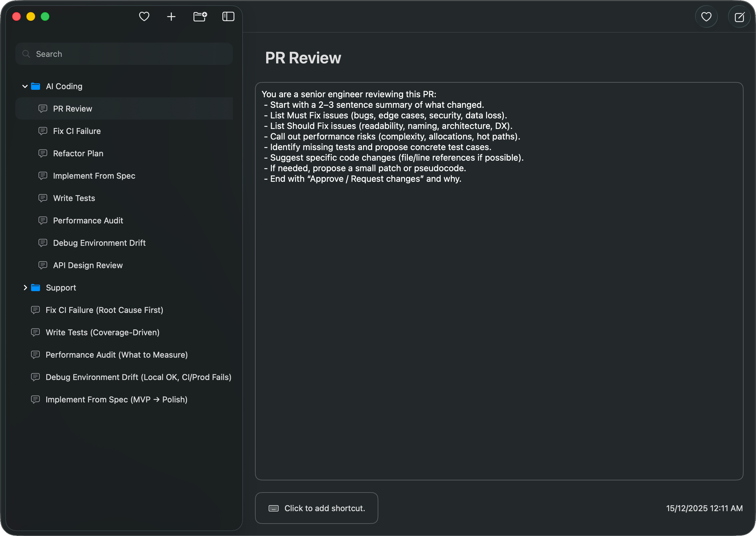
Task: Click the Support folder icon
Action: tap(36, 287)
